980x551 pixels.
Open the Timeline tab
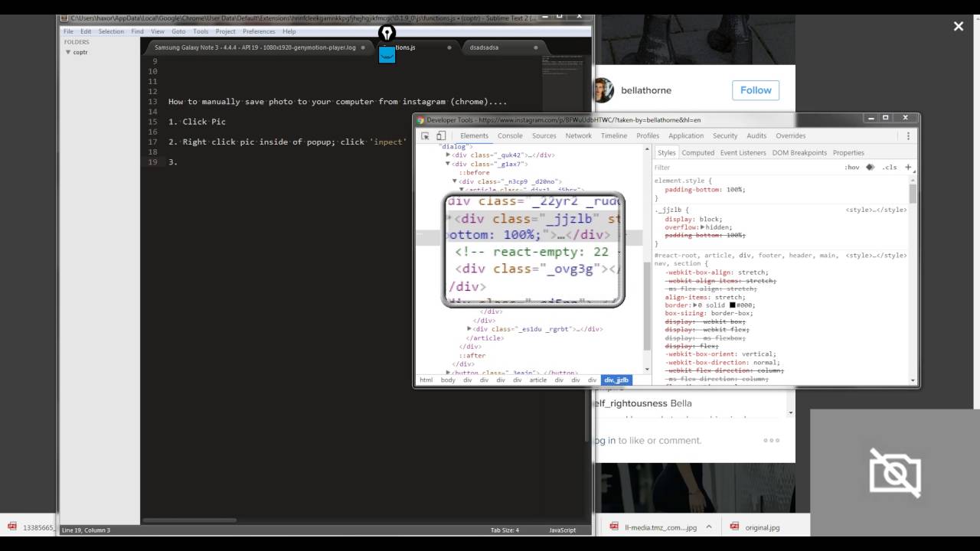[x=614, y=135]
